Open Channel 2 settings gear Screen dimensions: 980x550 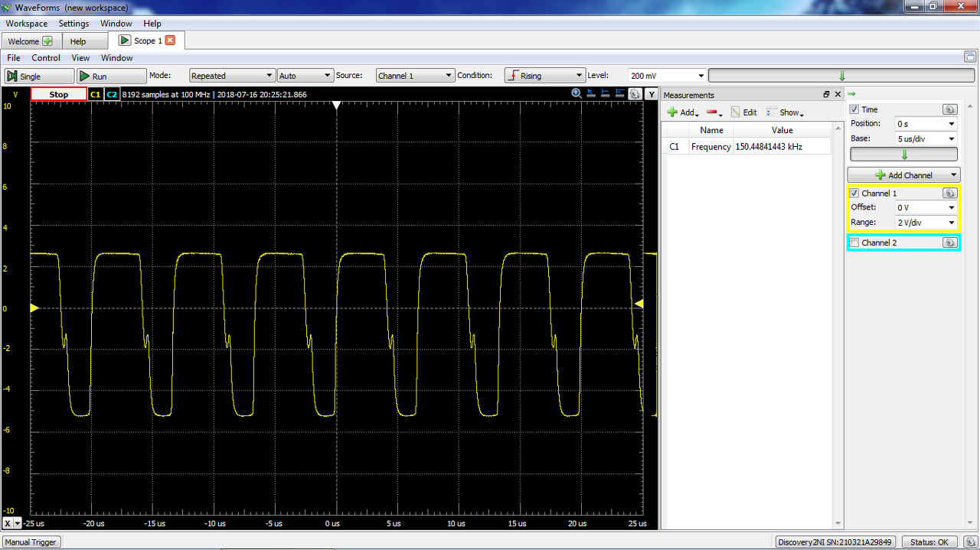tap(949, 242)
